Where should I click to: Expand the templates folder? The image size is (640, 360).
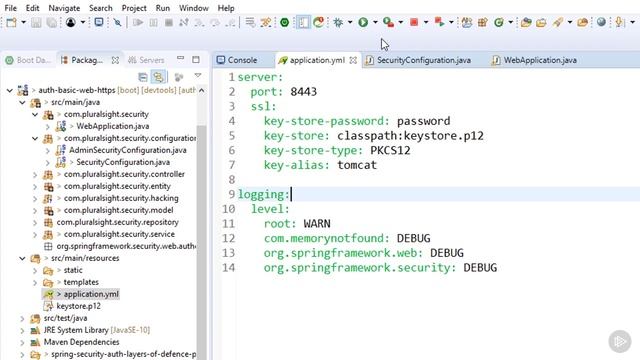point(35,282)
